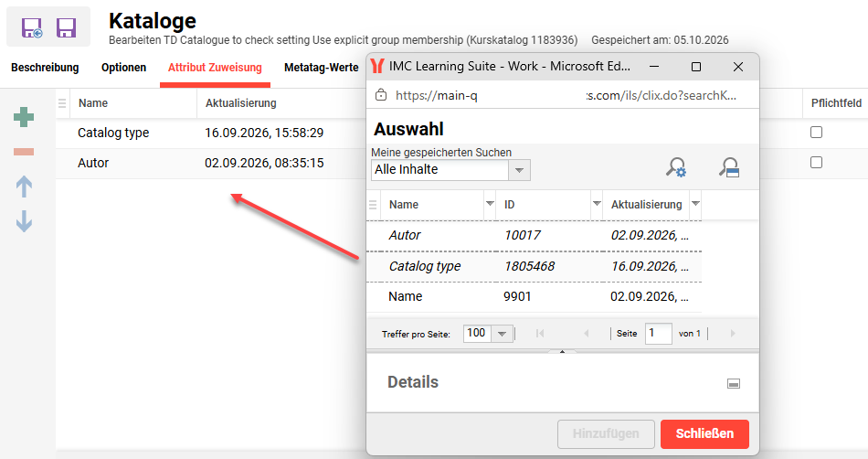The height and width of the screenshot is (459, 868).
Task: Click the Details heading
Action: coord(413,382)
